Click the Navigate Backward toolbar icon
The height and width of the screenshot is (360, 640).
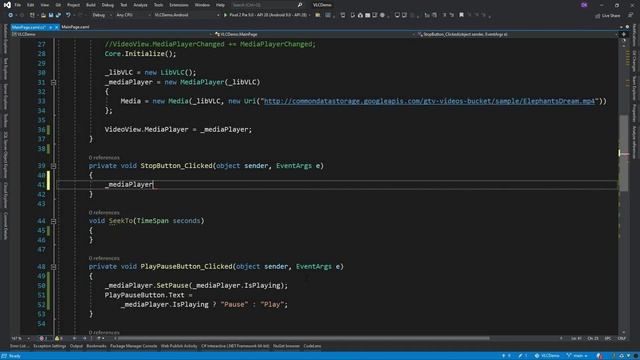click(10, 15)
